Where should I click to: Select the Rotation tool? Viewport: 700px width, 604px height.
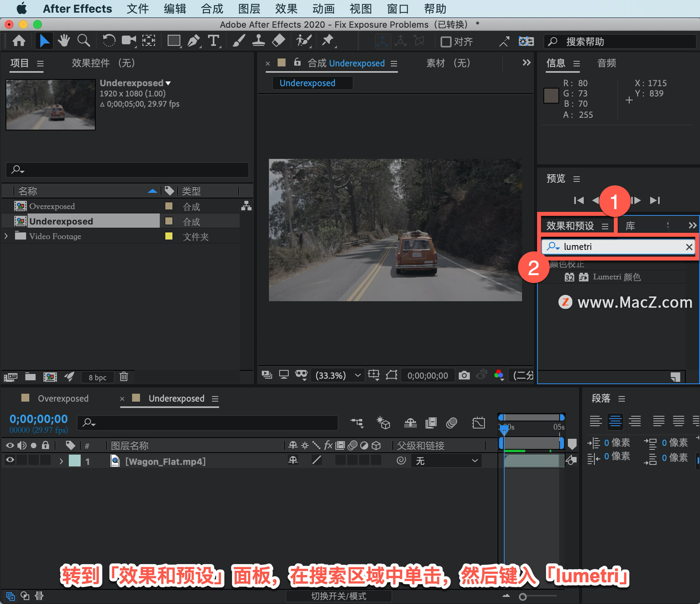(x=109, y=41)
